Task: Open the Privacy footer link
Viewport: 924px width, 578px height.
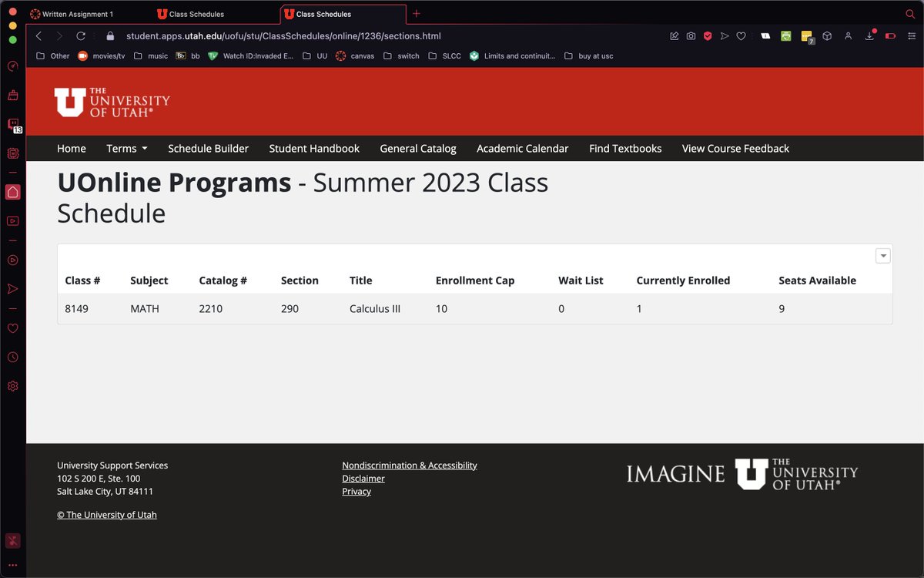Action: [357, 492]
